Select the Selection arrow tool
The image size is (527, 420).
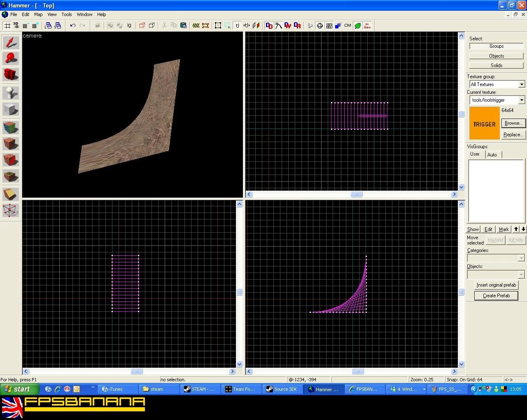pyautogui.click(x=11, y=42)
